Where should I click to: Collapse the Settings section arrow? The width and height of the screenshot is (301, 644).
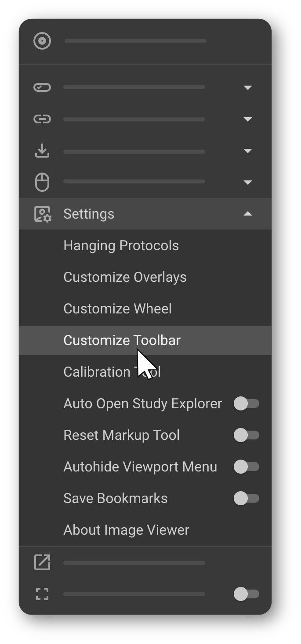point(248,214)
